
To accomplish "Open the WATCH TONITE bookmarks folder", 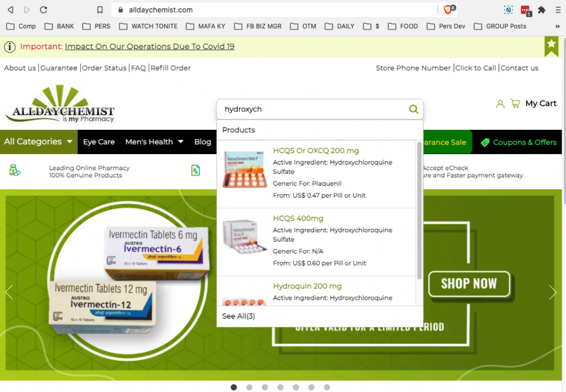I will 148,27.
